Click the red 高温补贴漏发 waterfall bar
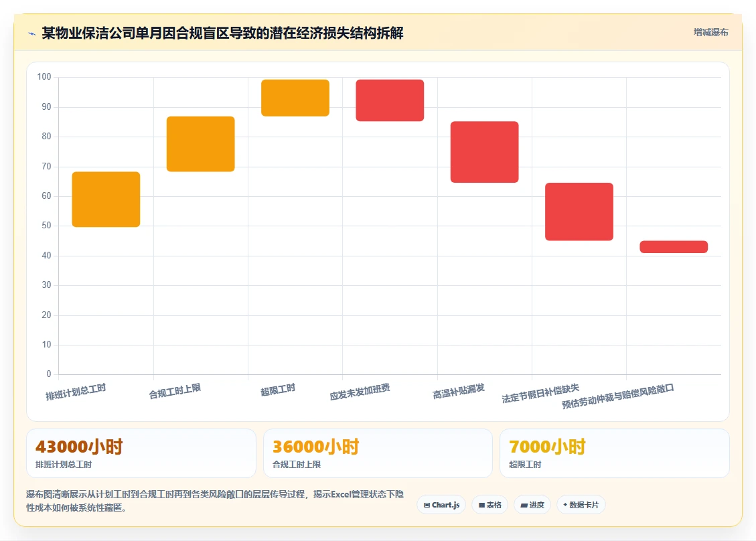The width and height of the screenshot is (756, 541). (x=485, y=152)
